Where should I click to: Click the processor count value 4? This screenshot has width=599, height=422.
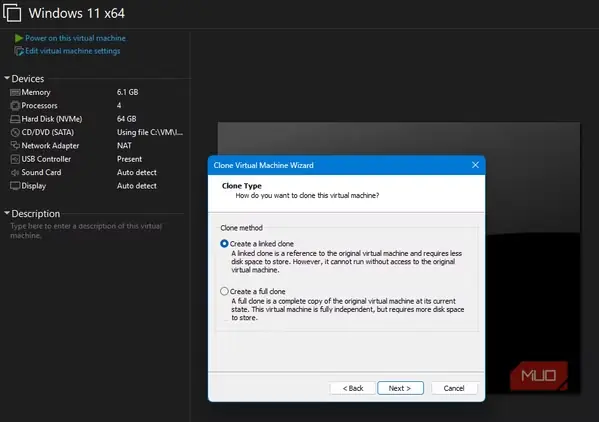point(119,106)
